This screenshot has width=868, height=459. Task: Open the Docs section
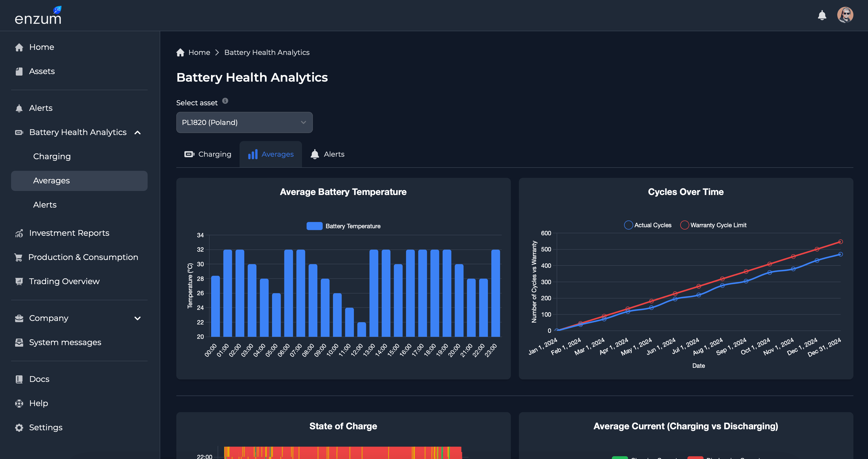39,379
